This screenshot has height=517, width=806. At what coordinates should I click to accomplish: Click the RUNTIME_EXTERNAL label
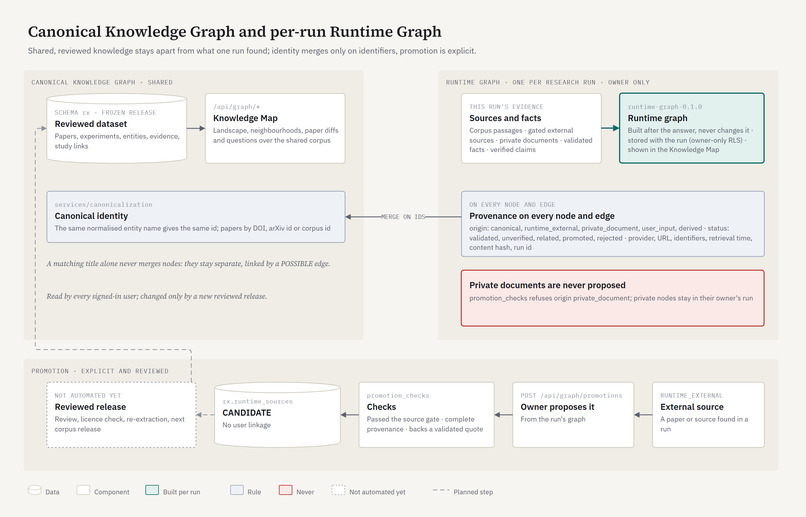click(x=691, y=396)
